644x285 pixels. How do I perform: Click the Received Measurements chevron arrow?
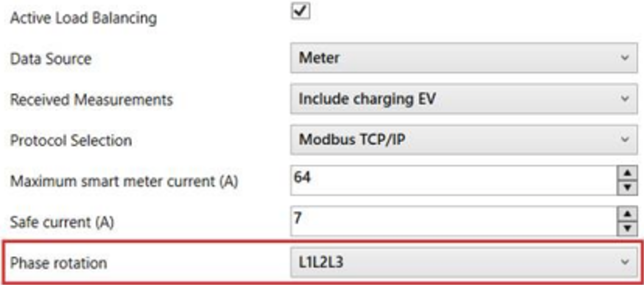point(625,99)
